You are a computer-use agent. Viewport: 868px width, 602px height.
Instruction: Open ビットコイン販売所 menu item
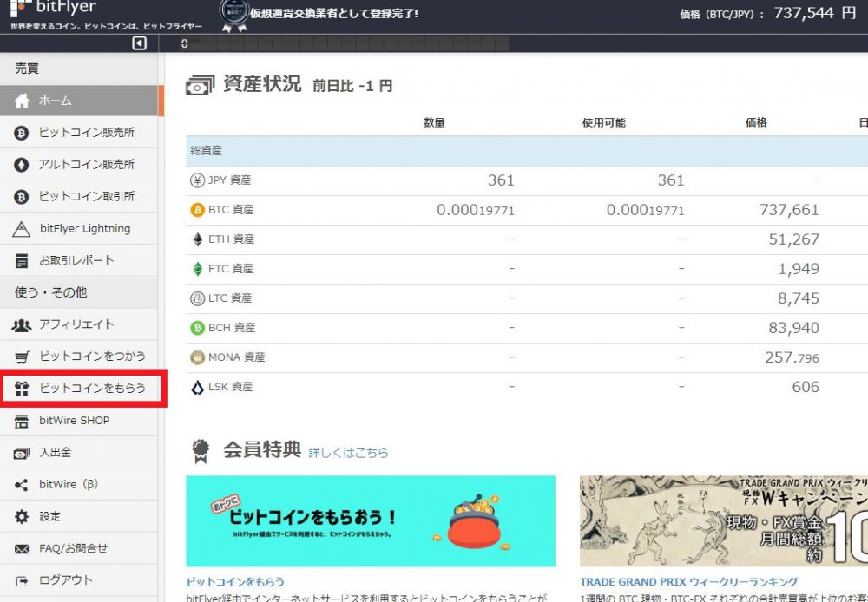coord(86,133)
